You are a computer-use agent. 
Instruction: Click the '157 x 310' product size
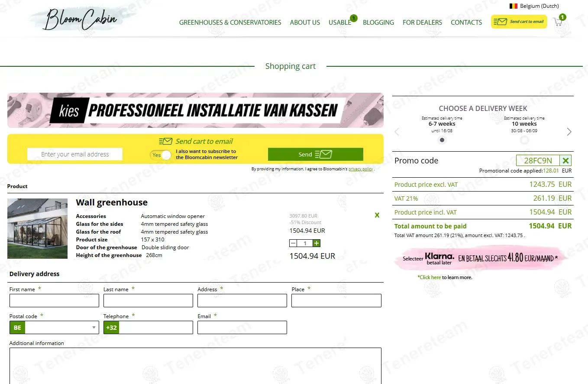152,240
